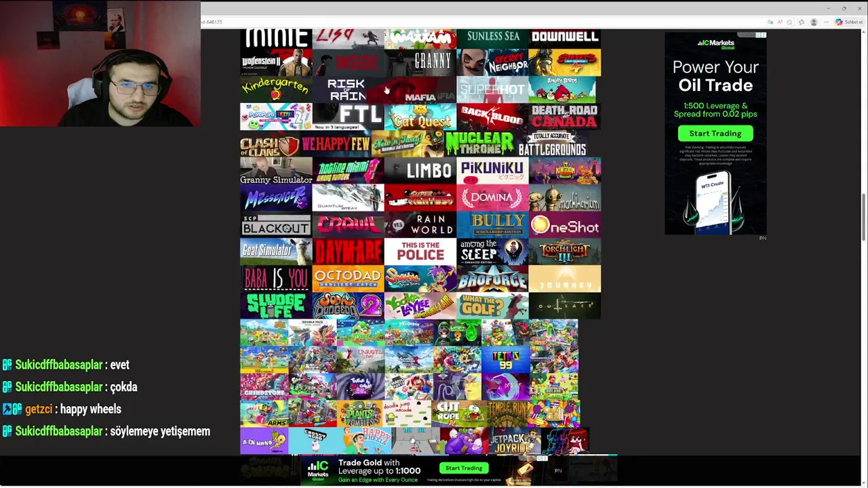Viewport: 868px width, 488px height.
Task: Select the Death Road to Canada tile
Action: point(564,117)
